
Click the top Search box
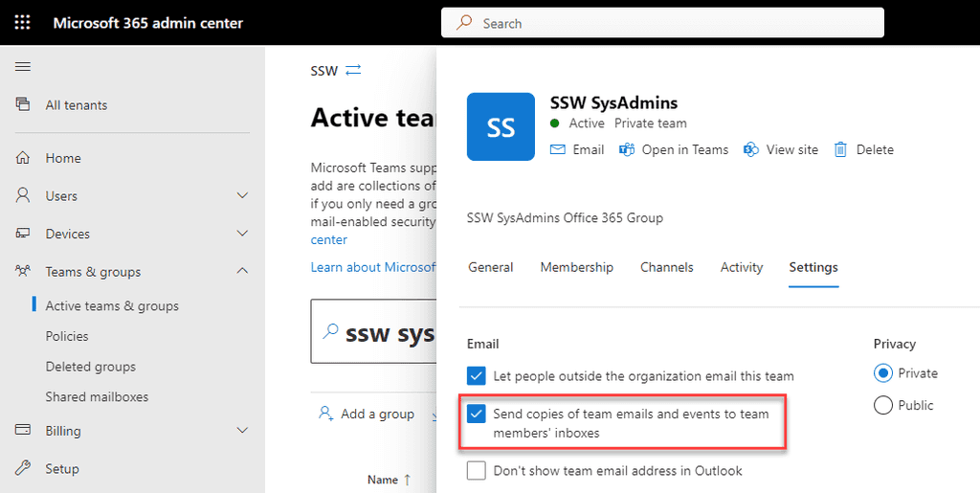tap(662, 23)
